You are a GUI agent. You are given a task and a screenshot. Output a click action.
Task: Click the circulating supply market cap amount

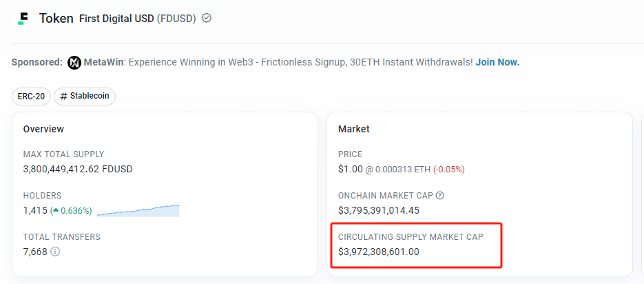pyautogui.click(x=379, y=252)
